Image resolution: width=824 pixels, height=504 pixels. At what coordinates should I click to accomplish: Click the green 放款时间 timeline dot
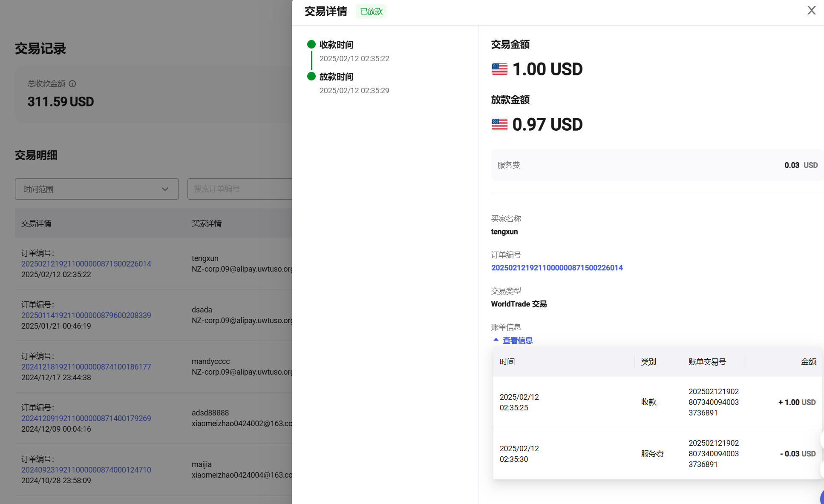point(311,77)
